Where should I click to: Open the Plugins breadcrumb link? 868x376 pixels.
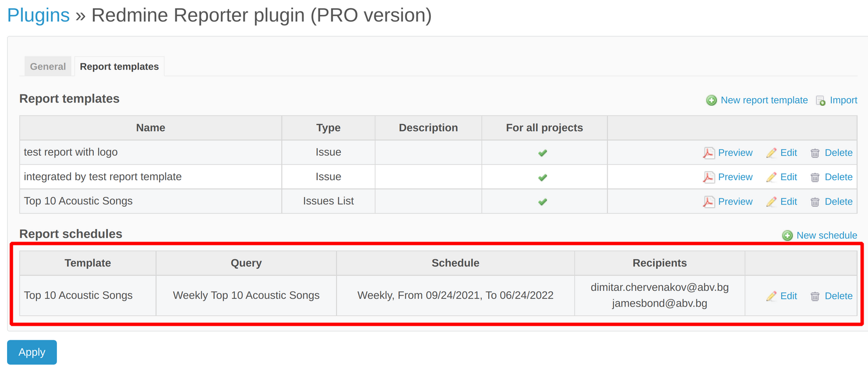[39, 15]
